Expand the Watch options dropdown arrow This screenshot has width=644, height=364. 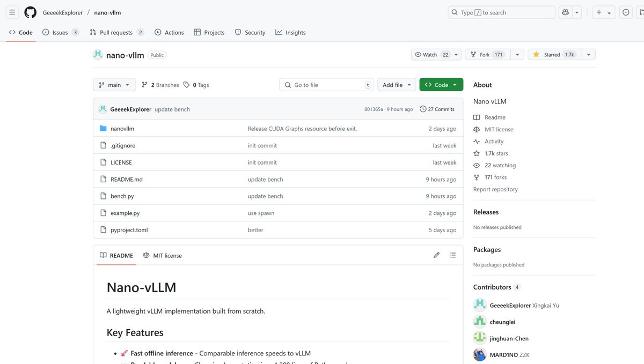[x=457, y=55]
